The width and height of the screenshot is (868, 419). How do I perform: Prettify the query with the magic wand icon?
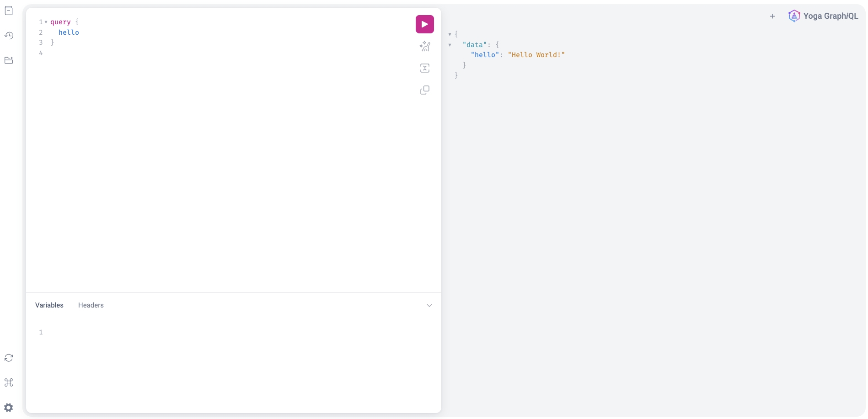[424, 46]
